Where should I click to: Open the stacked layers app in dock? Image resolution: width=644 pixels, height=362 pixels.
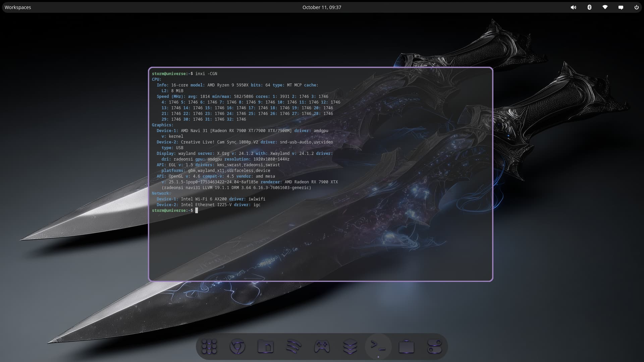pyautogui.click(x=350, y=347)
